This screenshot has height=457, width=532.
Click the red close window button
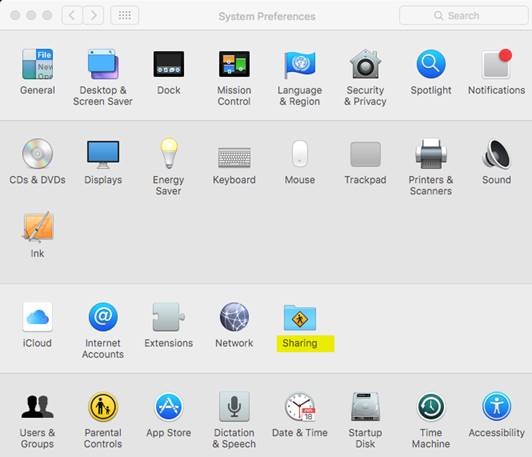coord(15,15)
